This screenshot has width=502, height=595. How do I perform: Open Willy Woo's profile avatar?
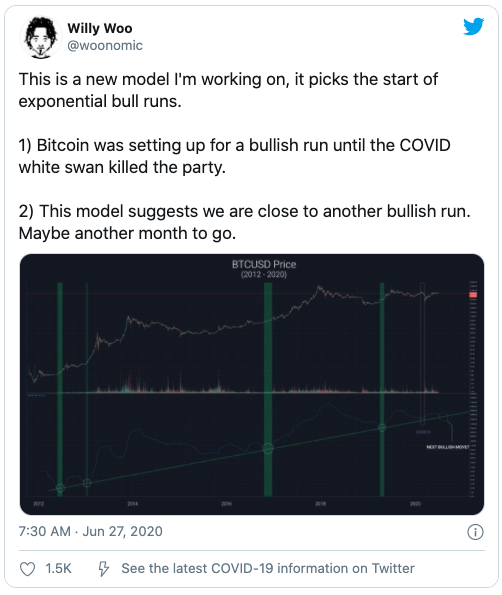click(x=41, y=37)
